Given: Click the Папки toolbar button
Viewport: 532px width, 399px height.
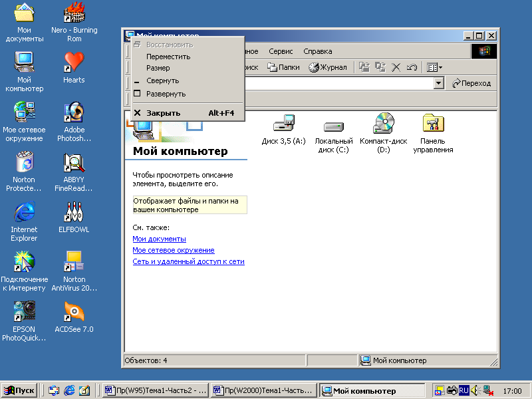Looking at the screenshot, I should coord(283,67).
